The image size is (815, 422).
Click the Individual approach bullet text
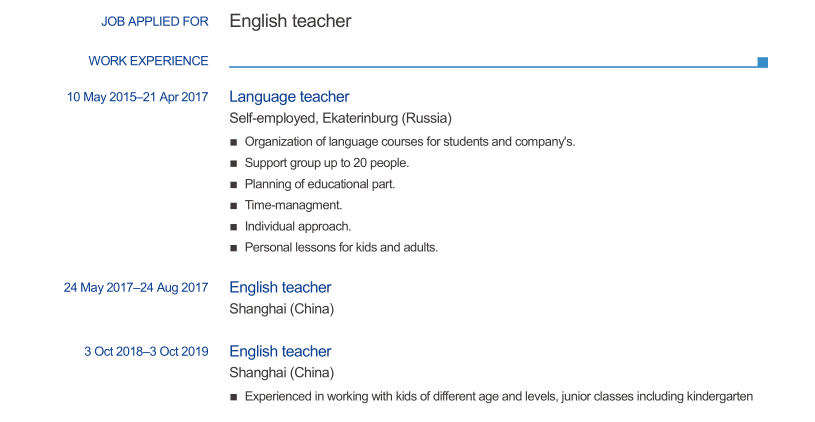[298, 227]
